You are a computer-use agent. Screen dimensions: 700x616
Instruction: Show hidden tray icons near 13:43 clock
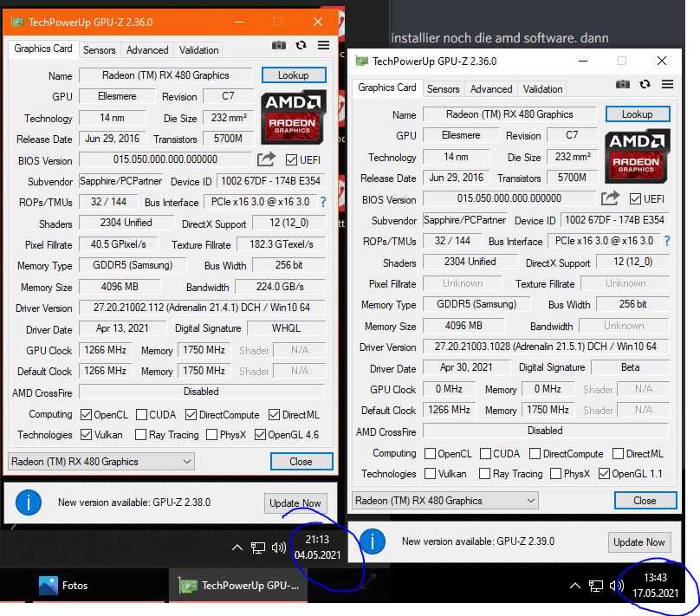click(575, 585)
